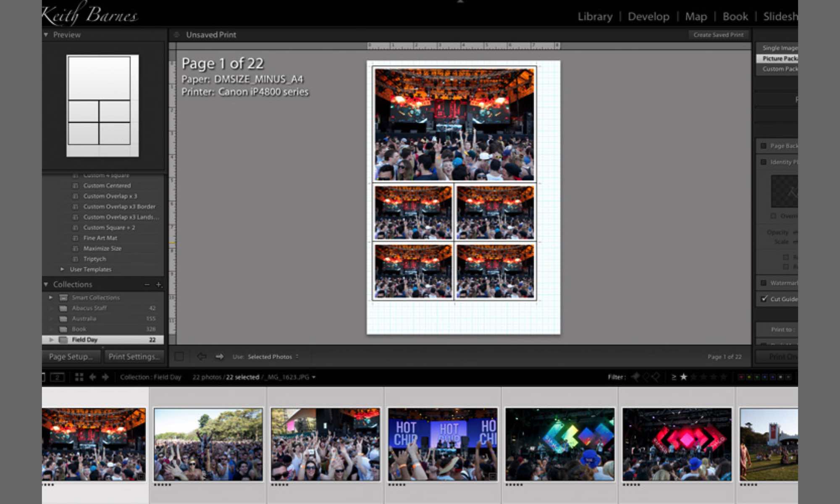This screenshot has height=504, width=840.
Task: Enable the Identity Plate checkbox
Action: click(764, 162)
